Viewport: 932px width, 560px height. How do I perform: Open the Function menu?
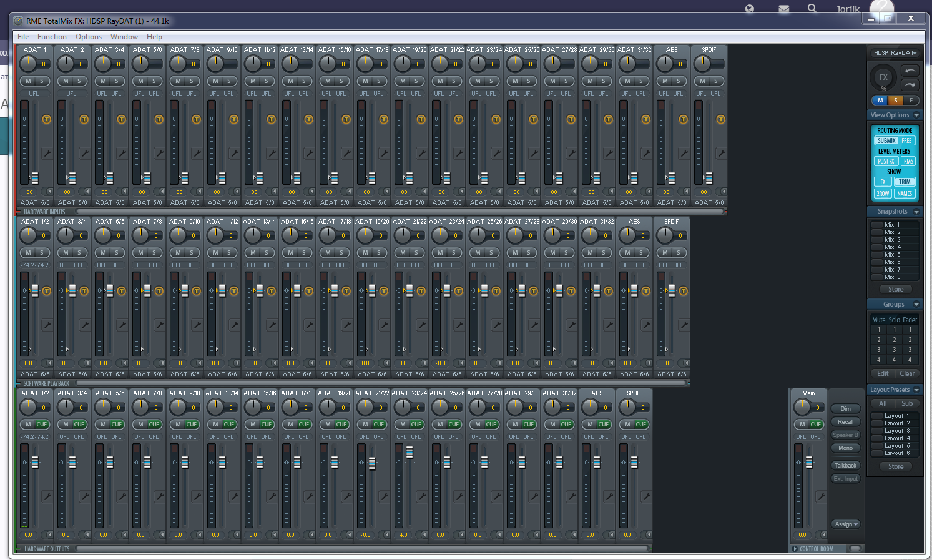52,37
